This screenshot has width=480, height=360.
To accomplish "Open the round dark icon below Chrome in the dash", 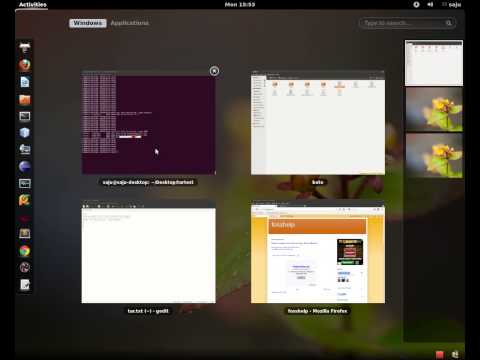I will [x=25, y=267].
